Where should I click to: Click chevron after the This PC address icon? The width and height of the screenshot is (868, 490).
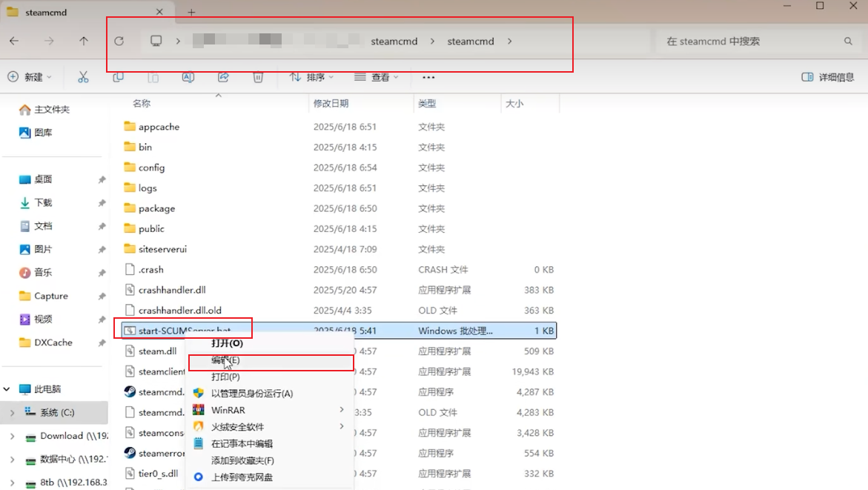coord(178,41)
